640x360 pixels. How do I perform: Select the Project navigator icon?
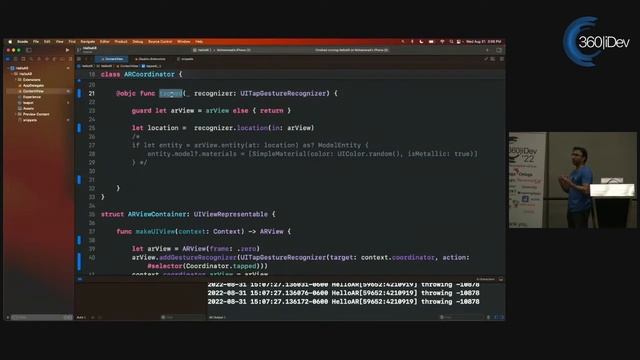8,59
